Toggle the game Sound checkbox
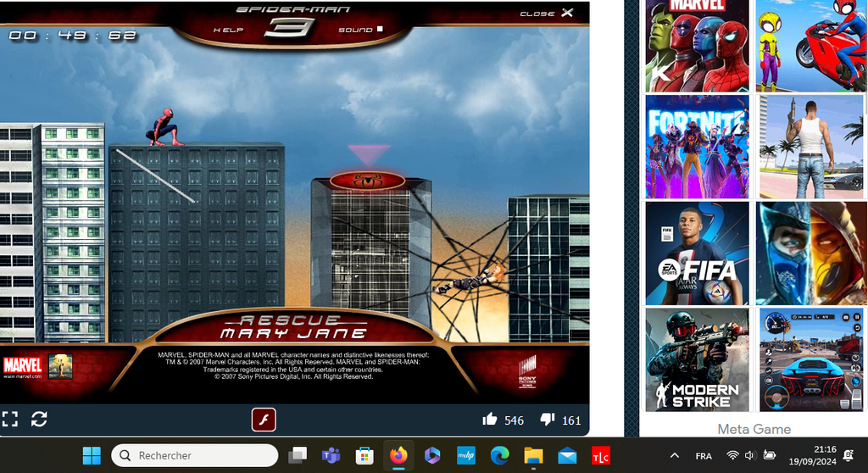The image size is (868, 473). [x=380, y=29]
